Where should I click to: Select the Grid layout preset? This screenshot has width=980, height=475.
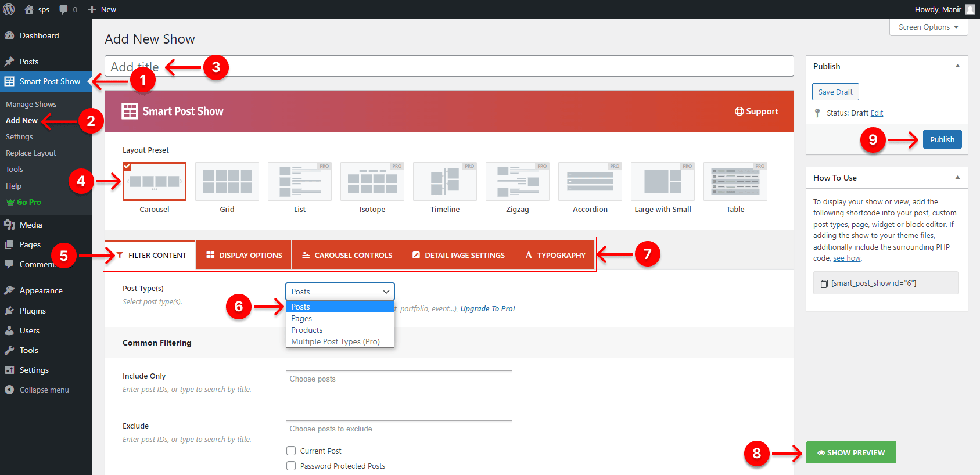(x=227, y=181)
